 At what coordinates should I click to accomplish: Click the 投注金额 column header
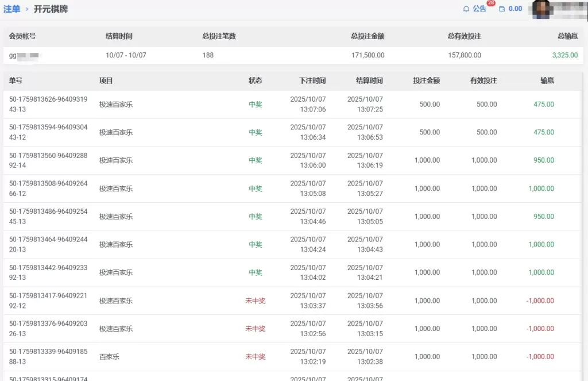pyautogui.click(x=426, y=81)
